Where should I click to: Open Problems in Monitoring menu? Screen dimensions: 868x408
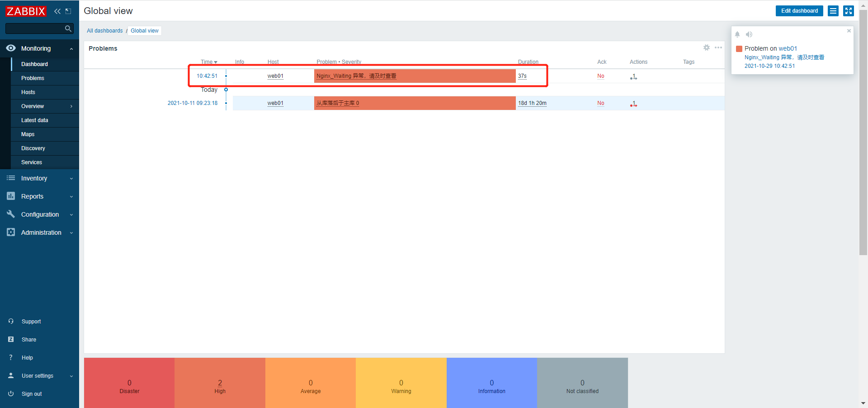[33, 78]
